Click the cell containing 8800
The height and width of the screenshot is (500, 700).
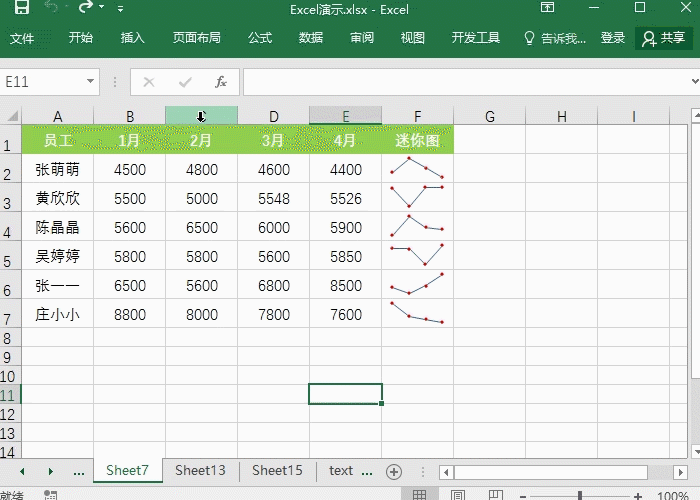[x=130, y=314]
